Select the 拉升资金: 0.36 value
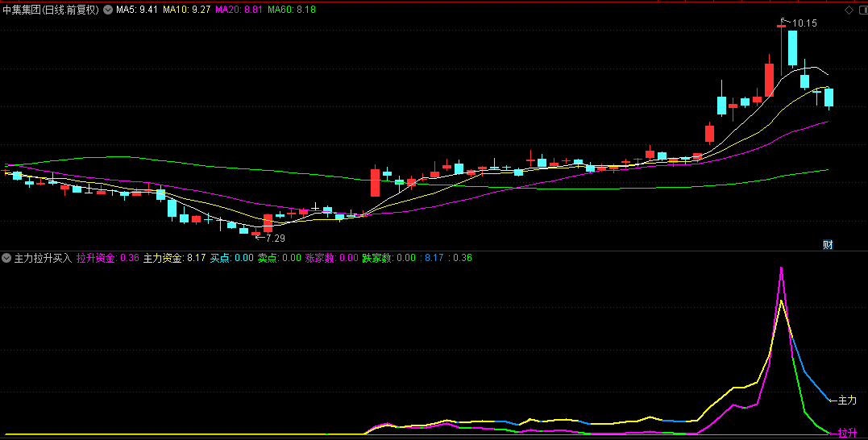The height and width of the screenshot is (440, 868). coord(108,258)
